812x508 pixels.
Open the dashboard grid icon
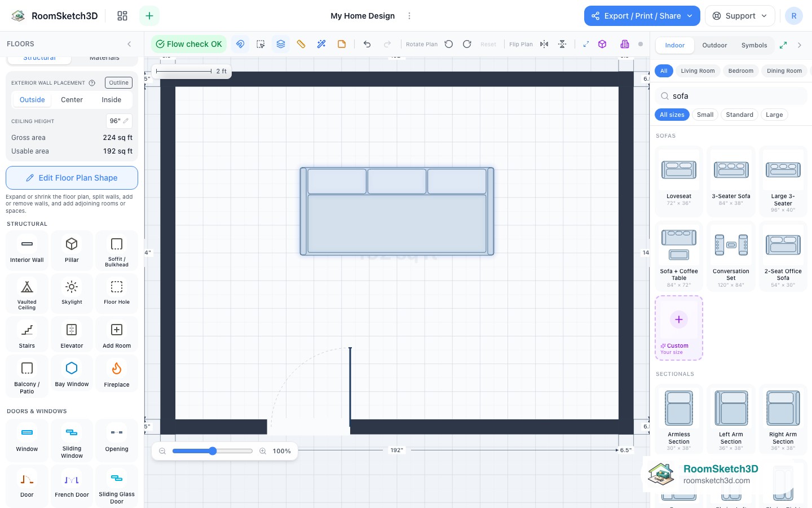point(122,16)
